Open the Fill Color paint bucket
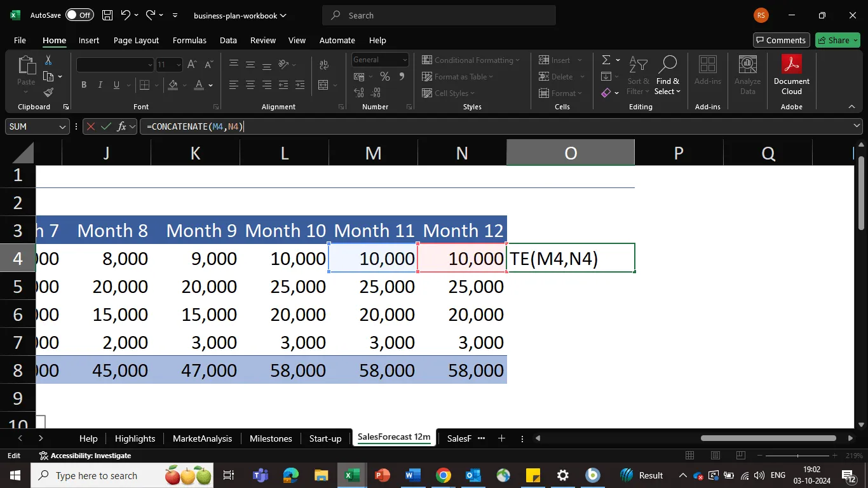Viewport: 868px width, 488px height. point(173,85)
